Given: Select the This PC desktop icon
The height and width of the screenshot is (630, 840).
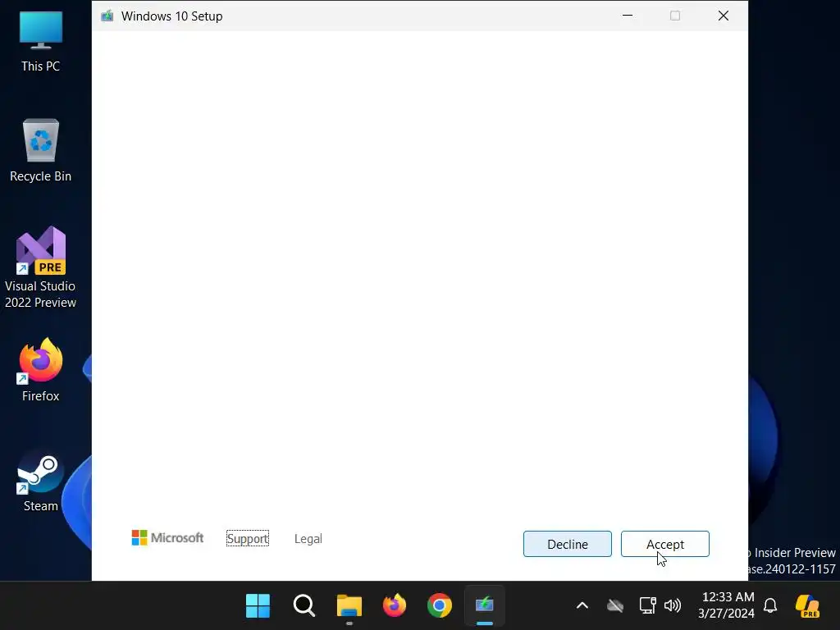Looking at the screenshot, I should tap(41, 42).
